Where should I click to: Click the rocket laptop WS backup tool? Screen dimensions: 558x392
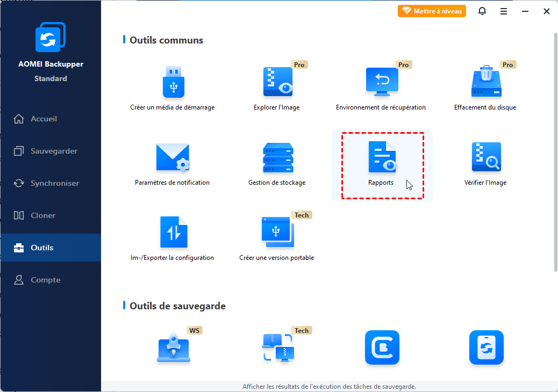pyautogui.click(x=174, y=347)
